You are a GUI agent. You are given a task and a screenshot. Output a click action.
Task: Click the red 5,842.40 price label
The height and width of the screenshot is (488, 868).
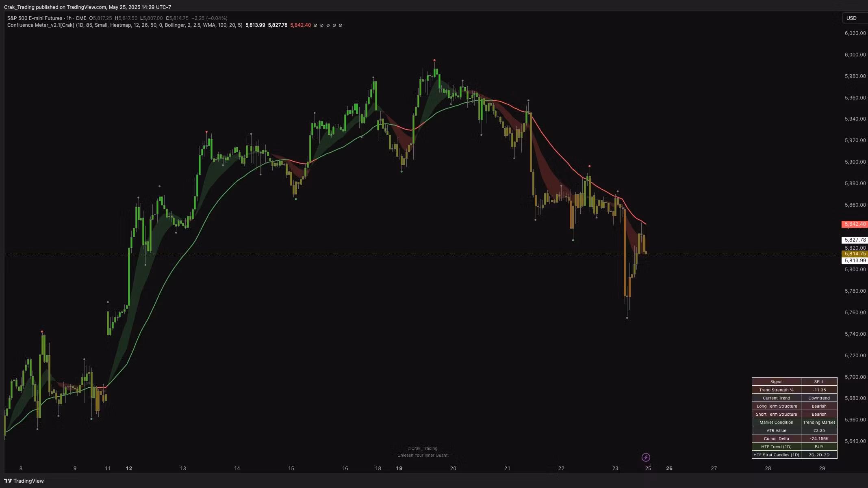855,224
